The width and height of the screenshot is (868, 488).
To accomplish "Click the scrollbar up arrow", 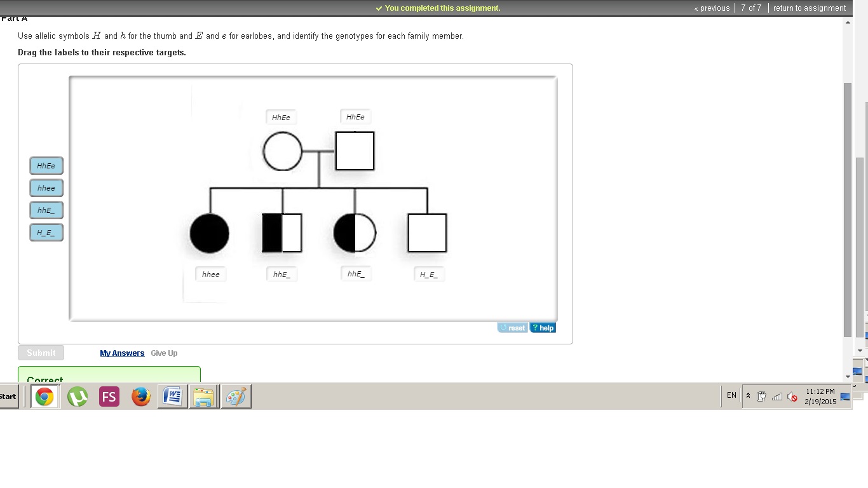I will pyautogui.click(x=847, y=22).
